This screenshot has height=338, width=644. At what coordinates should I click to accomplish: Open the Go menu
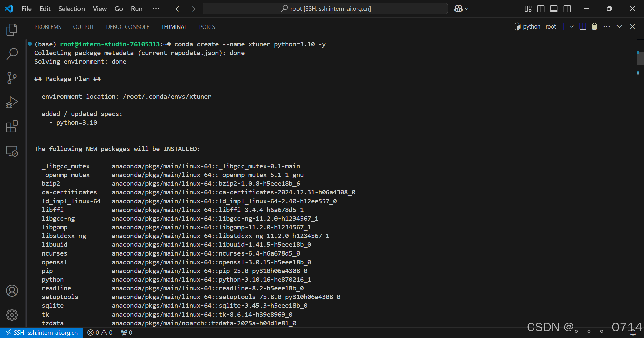coord(119,9)
